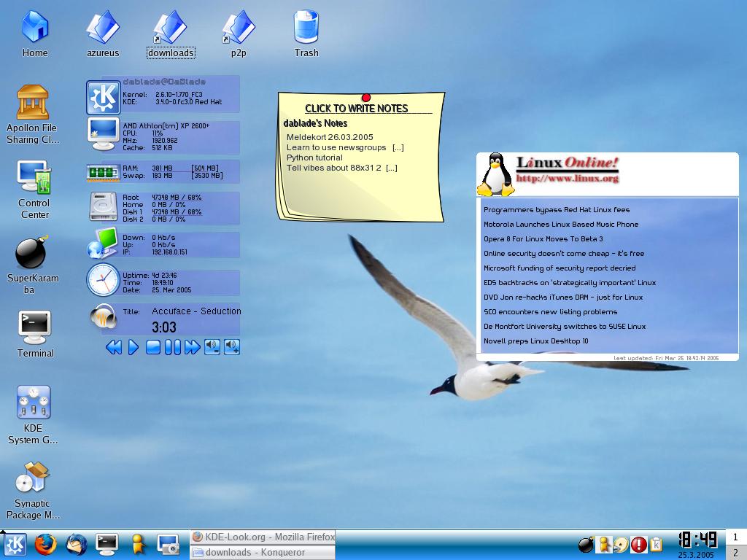
Task: Click the analog clock widget icon
Action: tap(103, 279)
